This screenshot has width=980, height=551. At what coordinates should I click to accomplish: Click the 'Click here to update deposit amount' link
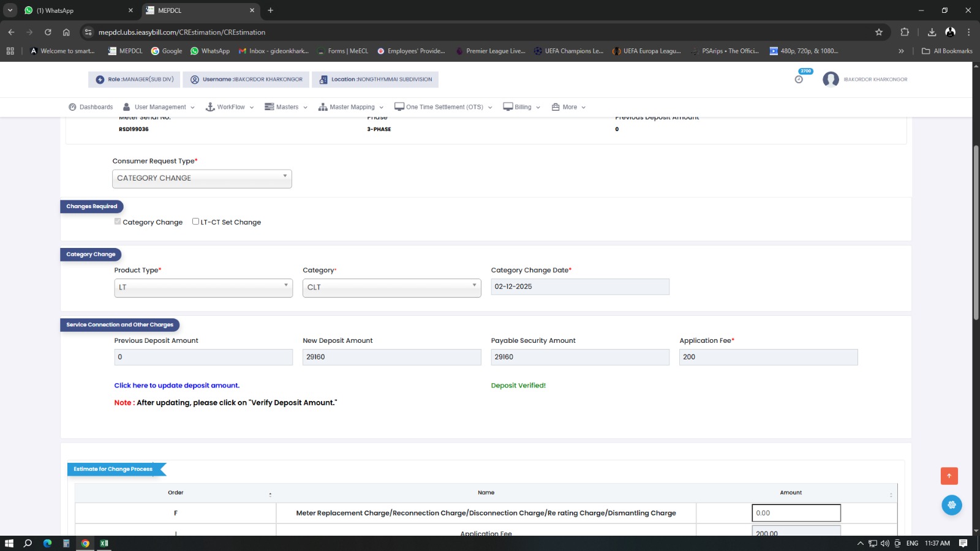pos(176,386)
